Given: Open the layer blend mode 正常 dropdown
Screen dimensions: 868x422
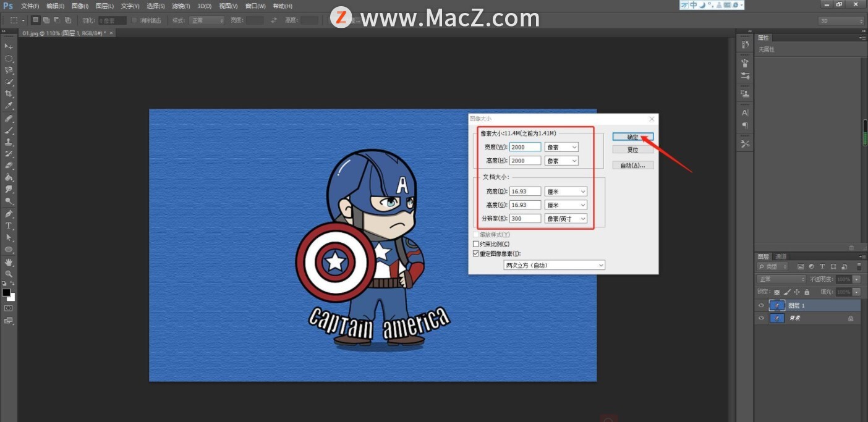Looking at the screenshot, I should click(781, 279).
